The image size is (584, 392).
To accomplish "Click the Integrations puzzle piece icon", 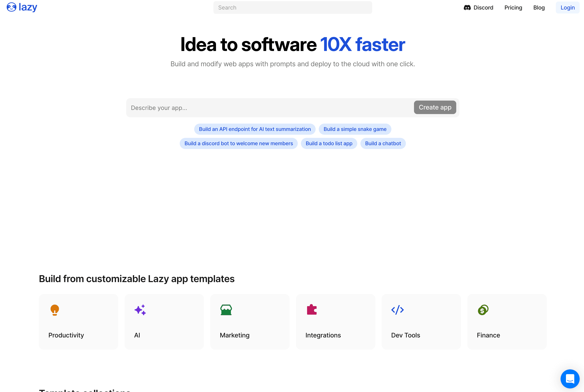I will [x=312, y=309].
